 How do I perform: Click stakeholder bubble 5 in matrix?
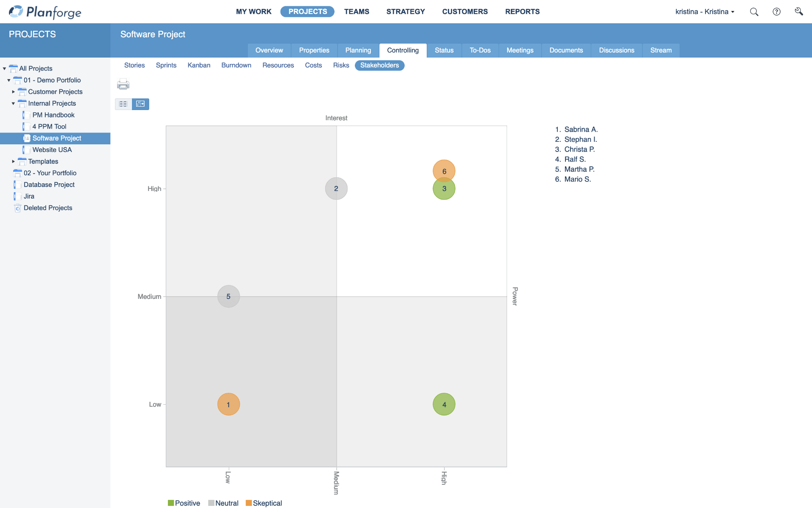click(228, 296)
